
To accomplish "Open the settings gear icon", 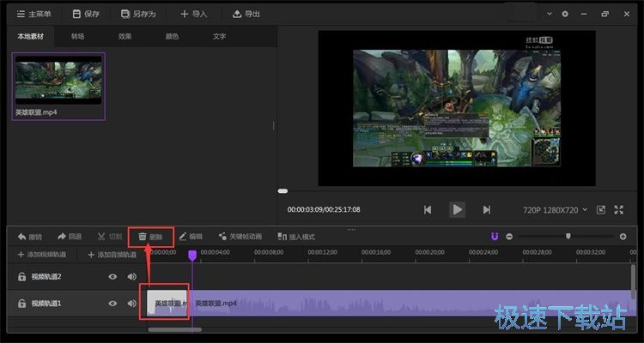I will pos(565,14).
